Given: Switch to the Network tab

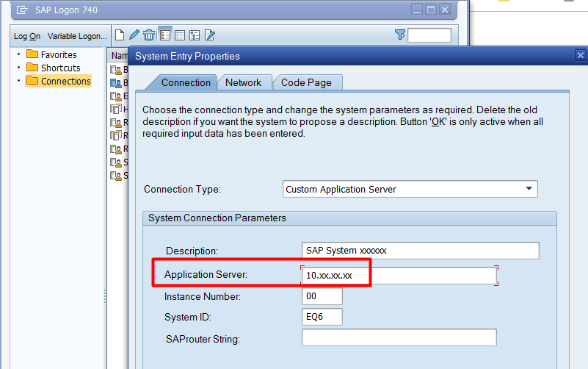Looking at the screenshot, I should pos(243,82).
